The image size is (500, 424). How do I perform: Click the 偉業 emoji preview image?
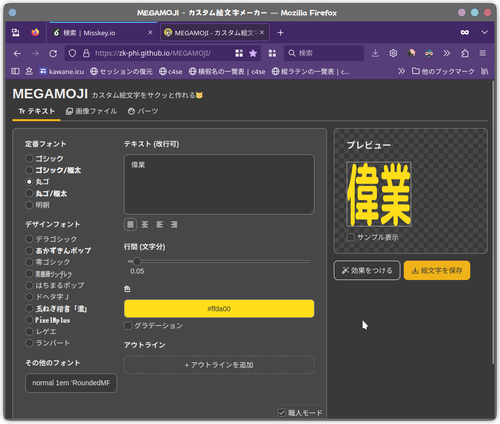[379, 194]
